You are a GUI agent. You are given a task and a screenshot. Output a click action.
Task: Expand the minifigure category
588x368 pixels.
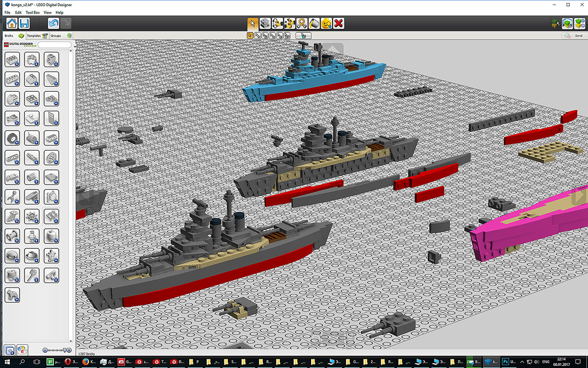pyautogui.click(x=32, y=236)
